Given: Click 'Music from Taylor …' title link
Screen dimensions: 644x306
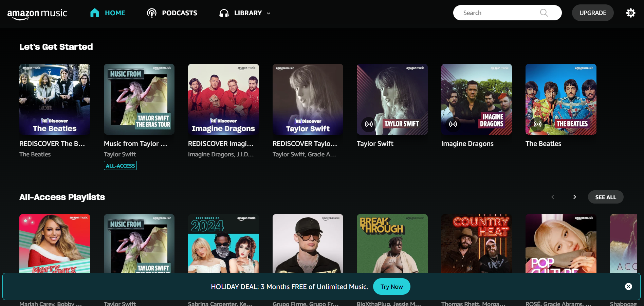Looking at the screenshot, I should pyautogui.click(x=135, y=144).
